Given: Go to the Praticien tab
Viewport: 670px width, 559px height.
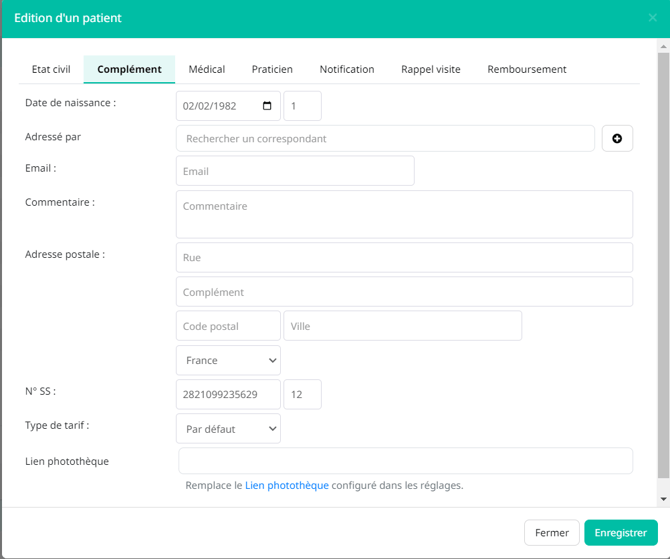Looking at the screenshot, I should tap(272, 69).
